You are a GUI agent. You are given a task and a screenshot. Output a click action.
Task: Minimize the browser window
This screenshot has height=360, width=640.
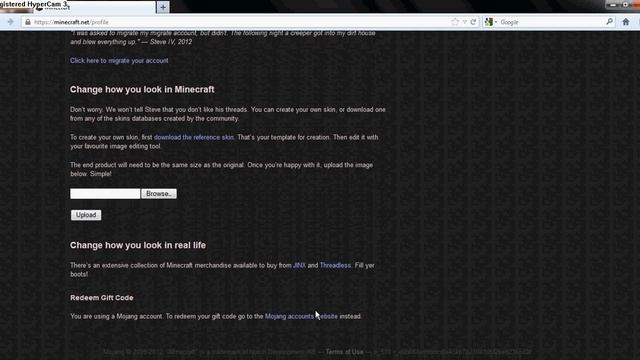(613, 5)
